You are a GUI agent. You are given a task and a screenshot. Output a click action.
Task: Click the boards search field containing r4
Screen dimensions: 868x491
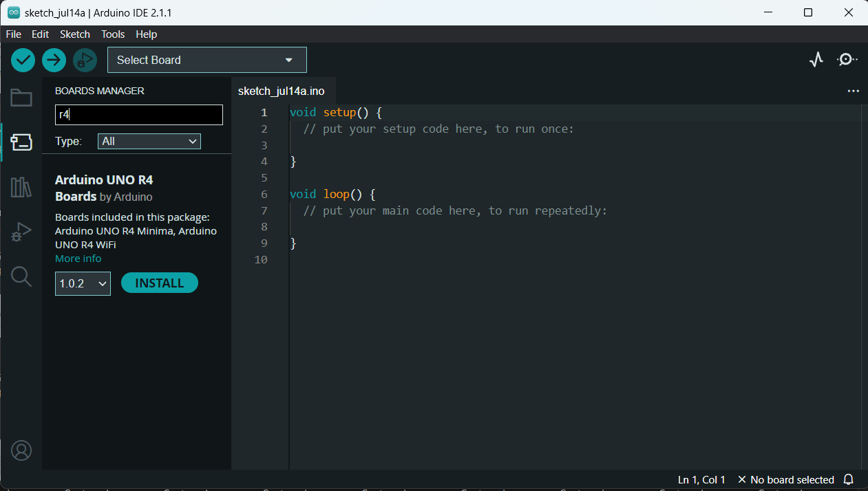(x=139, y=115)
